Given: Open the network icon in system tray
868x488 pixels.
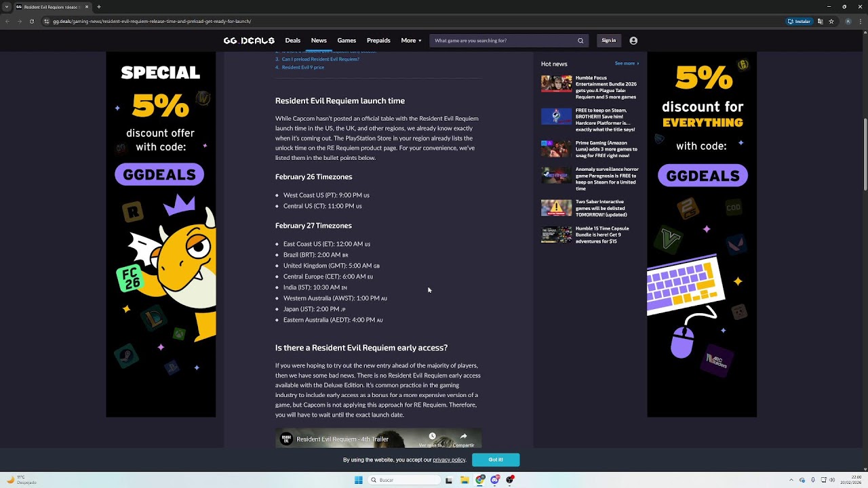Looking at the screenshot, I should (x=824, y=480).
